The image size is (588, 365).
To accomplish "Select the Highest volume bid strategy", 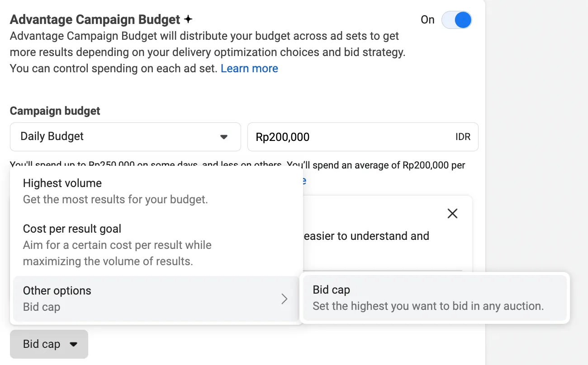I will (x=156, y=191).
